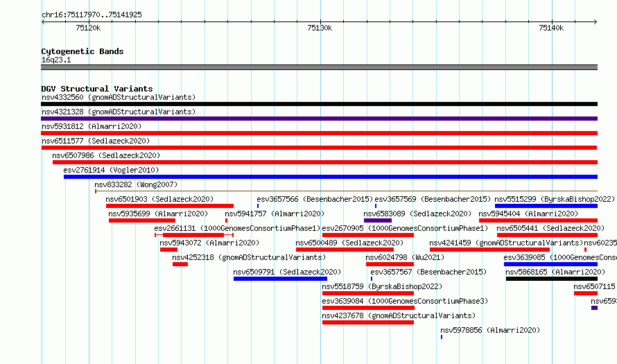617x364 pixels.
Task: Select the 16q23.1 band label
Action: [56, 60]
